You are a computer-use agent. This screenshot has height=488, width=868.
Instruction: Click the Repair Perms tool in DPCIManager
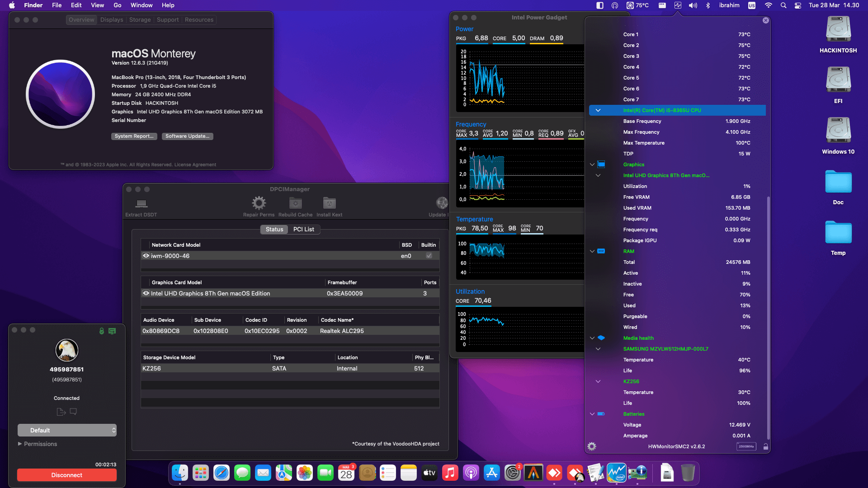click(259, 206)
